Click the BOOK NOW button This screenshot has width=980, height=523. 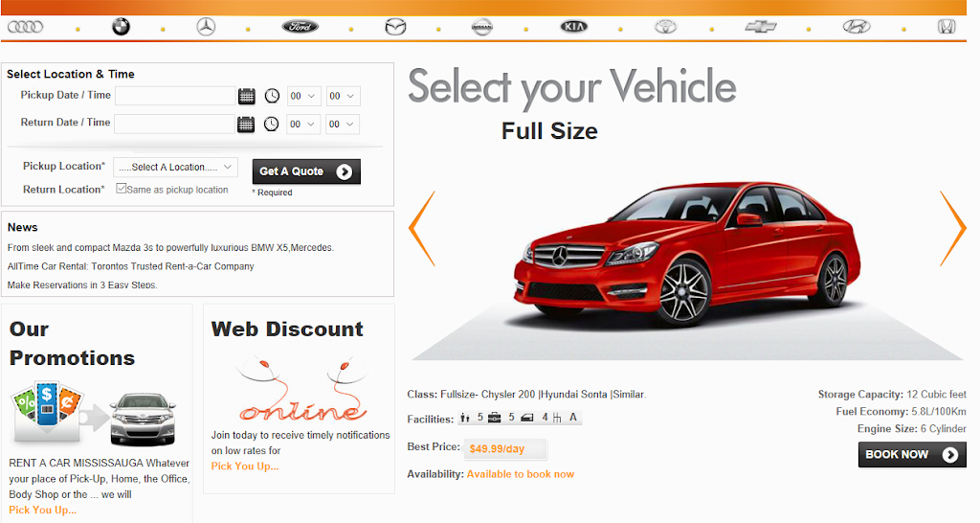tap(911, 455)
